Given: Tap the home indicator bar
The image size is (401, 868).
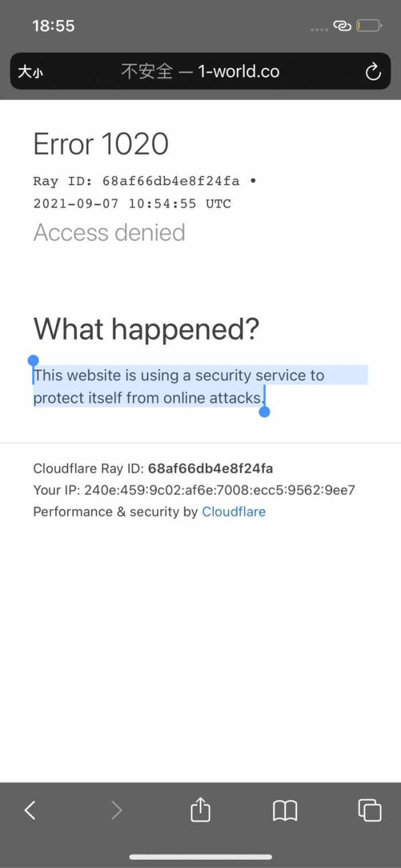Looking at the screenshot, I should [x=200, y=857].
